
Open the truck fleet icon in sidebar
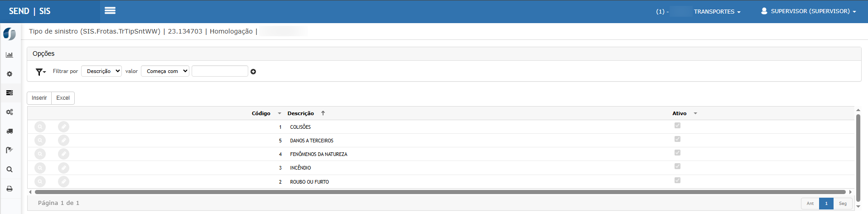click(10, 131)
